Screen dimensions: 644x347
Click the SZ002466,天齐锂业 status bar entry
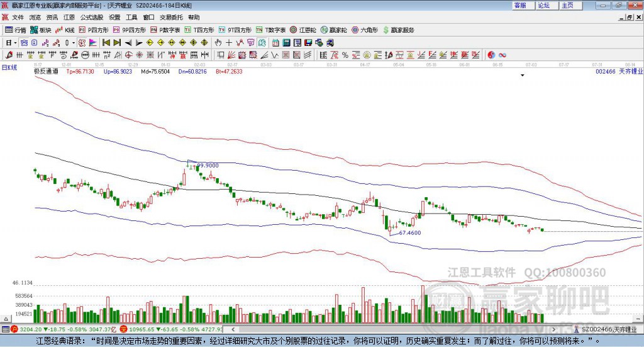(606, 329)
